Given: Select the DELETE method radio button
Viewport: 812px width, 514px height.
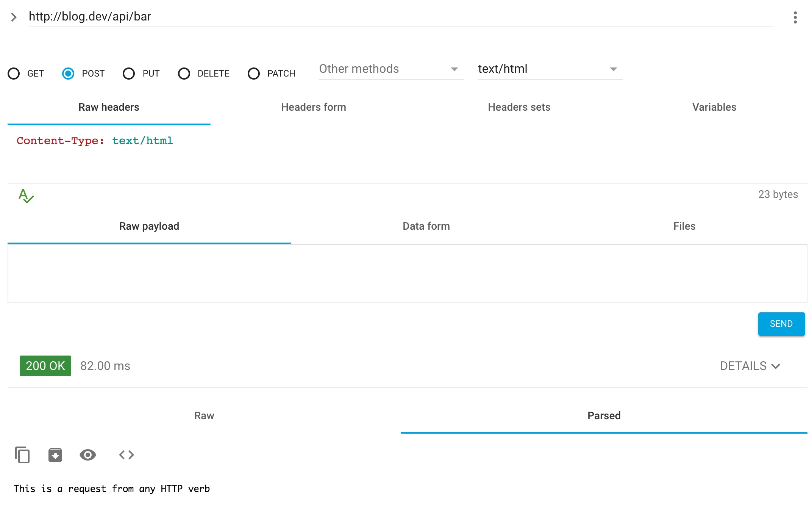Looking at the screenshot, I should pos(184,74).
